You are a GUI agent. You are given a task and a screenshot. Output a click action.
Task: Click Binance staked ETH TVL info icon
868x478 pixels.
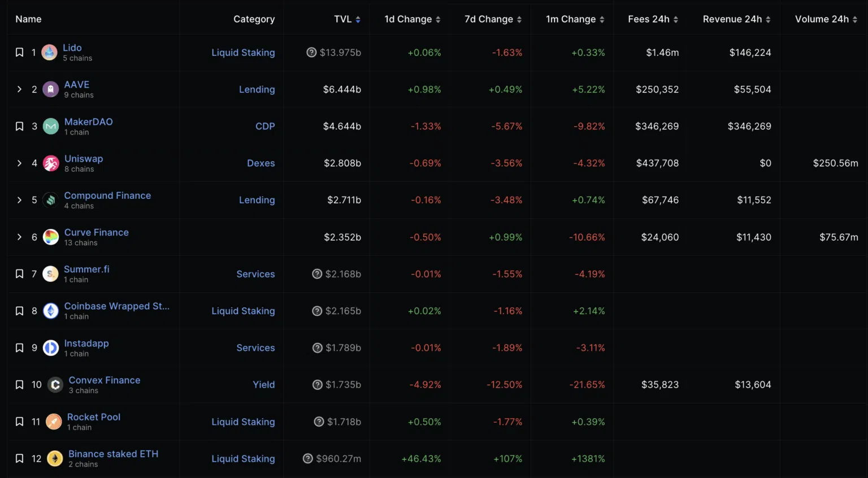308,459
